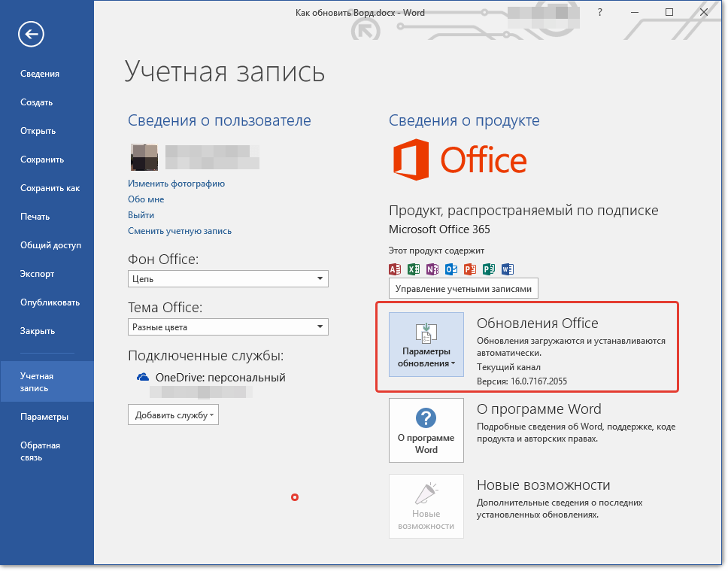
Task: Expand the Тема Office dropdown showing Разные цвета
Action: coord(228,327)
